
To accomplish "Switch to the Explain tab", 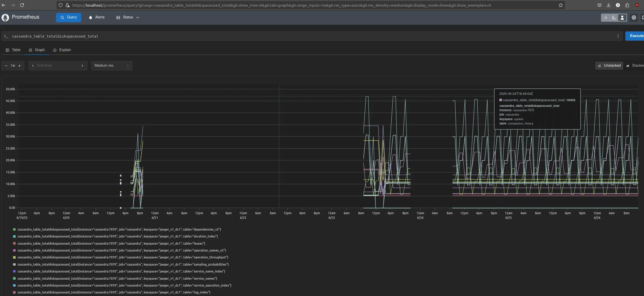I will click(62, 50).
